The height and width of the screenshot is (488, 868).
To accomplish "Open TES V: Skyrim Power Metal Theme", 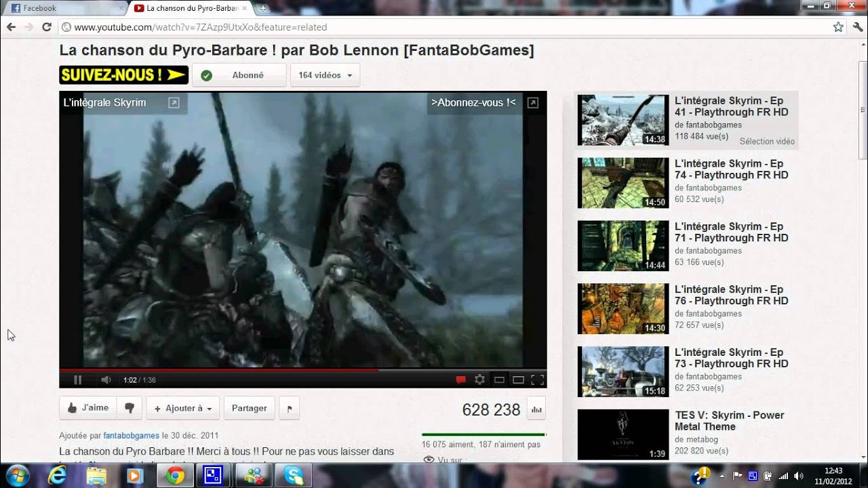I will (x=730, y=421).
